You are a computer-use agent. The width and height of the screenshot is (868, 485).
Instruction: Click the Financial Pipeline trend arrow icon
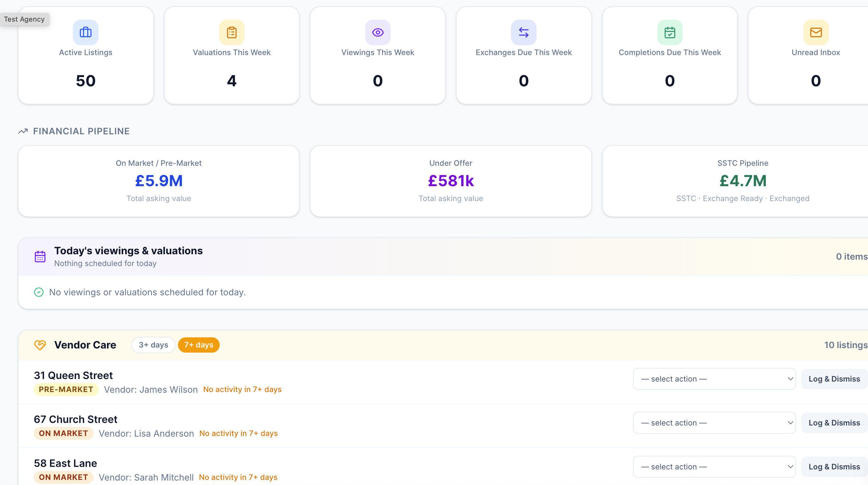pos(23,131)
